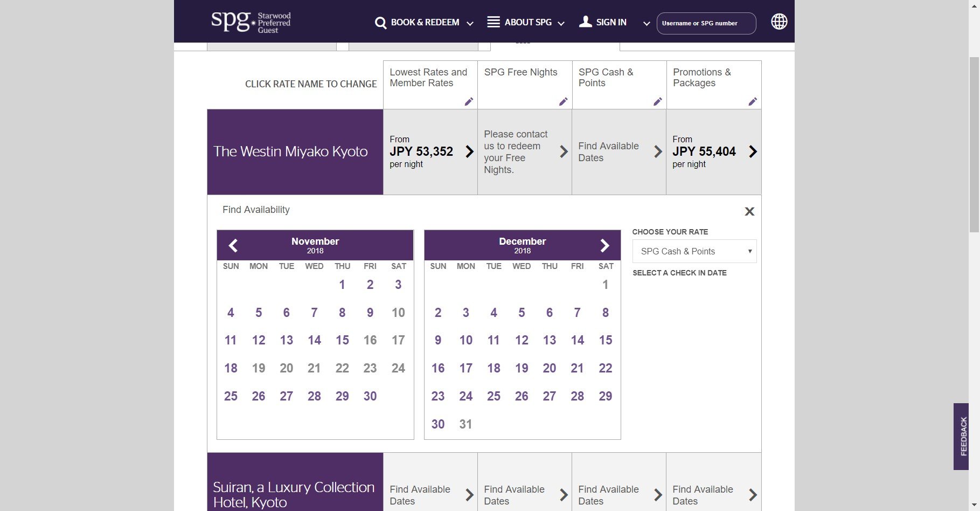Open Suiran Luxury Collection Hotel Kyoto link
This screenshot has width=980, height=511.
coord(294,494)
